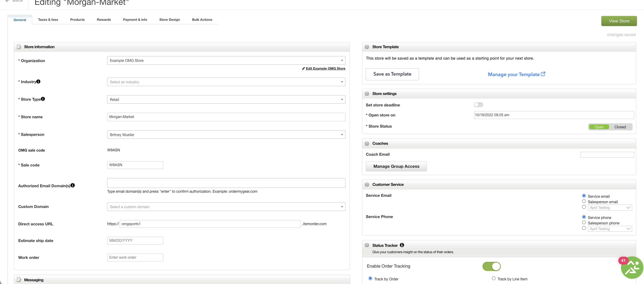This screenshot has height=284, width=644.
Task: Click the View Store button
Action: [x=619, y=21]
